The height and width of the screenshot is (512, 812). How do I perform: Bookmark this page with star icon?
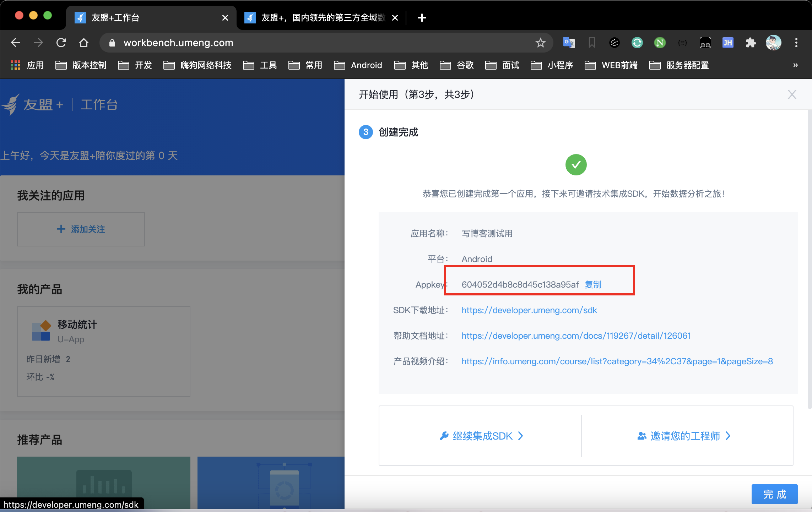(540, 43)
